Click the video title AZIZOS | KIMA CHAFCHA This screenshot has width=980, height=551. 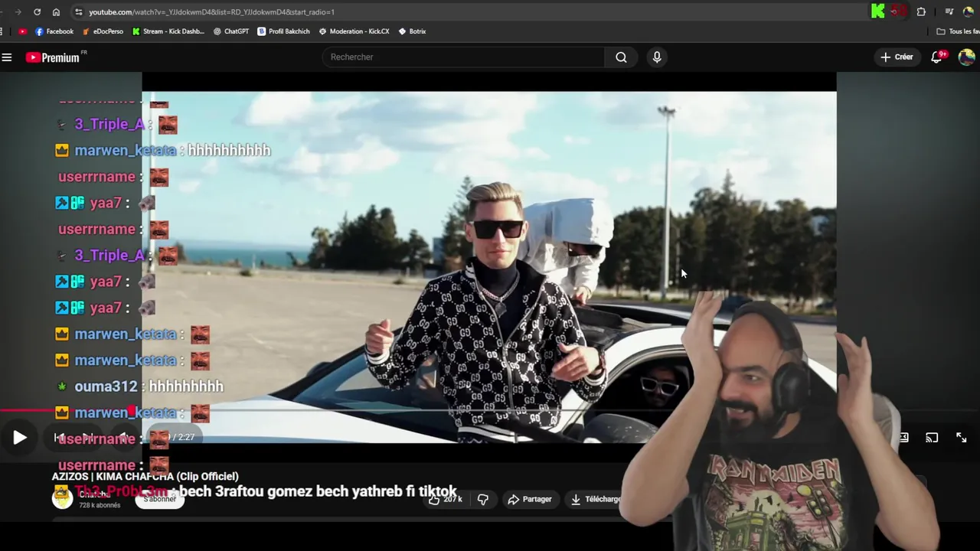(145, 476)
